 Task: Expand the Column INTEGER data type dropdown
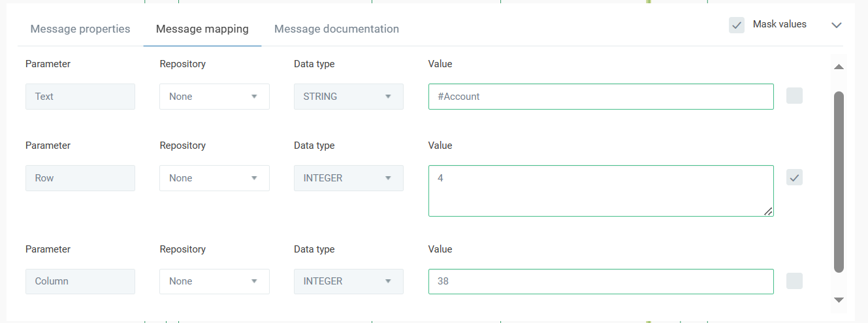(348, 281)
